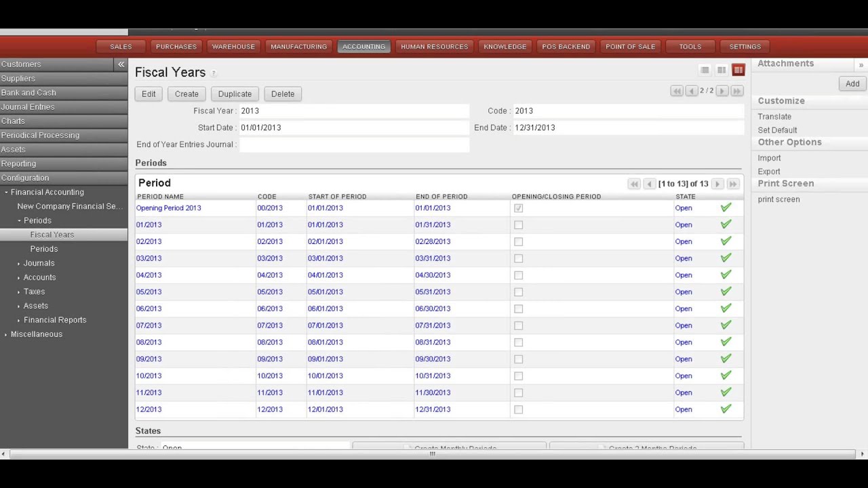The image size is (868, 488).
Task: Click green checkmark for period 10/2013
Action: coord(726,375)
